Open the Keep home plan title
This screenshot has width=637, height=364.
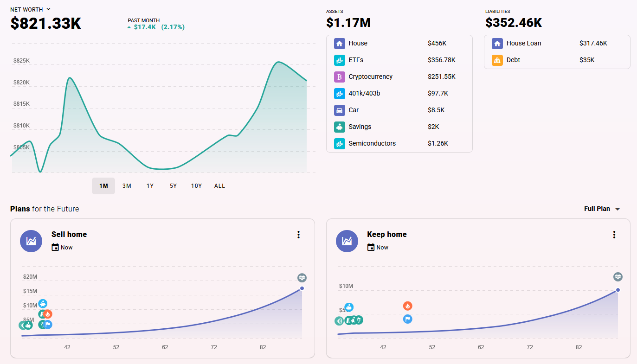(387, 235)
